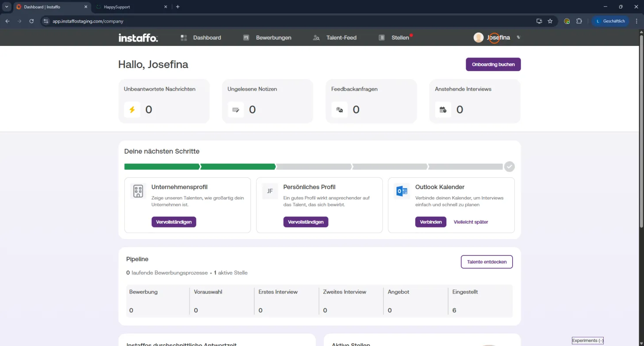
Task: Bookmark this page with the star icon
Action: pos(550,21)
